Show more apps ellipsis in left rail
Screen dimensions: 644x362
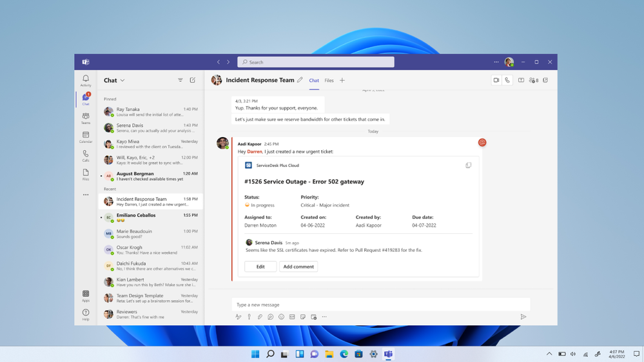86,195
